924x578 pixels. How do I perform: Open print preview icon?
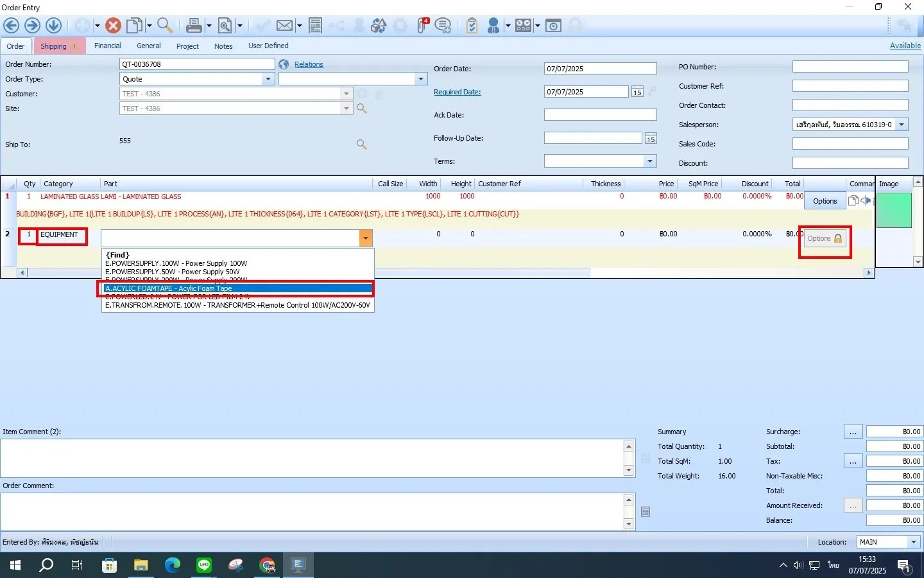coord(225,26)
